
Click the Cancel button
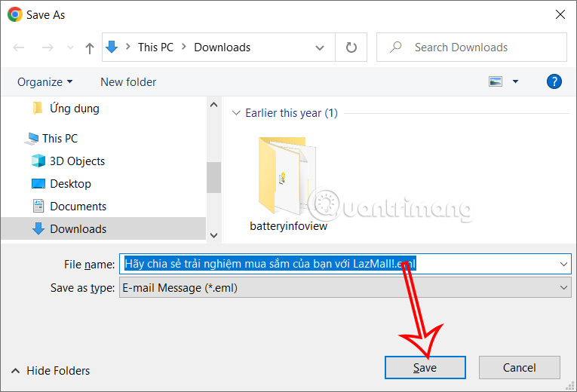pyautogui.click(x=519, y=367)
